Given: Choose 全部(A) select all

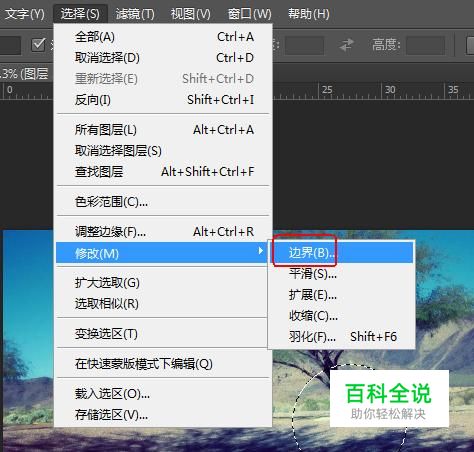Looking at the screenshot, I should 163,37.
